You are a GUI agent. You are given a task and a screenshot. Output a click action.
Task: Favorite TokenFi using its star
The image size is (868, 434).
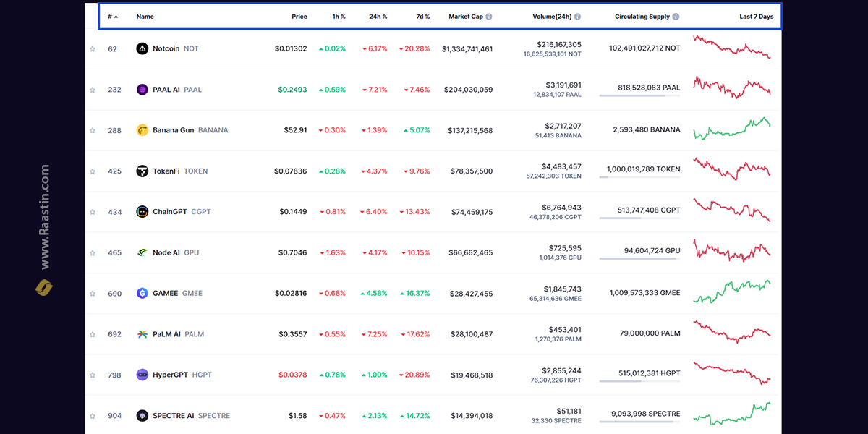93,171
